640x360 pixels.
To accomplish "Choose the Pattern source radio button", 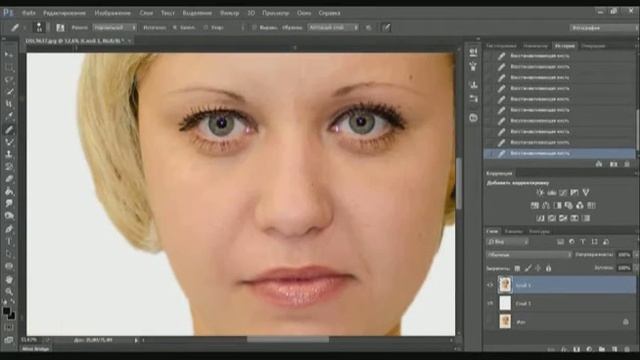I will 206,28.
